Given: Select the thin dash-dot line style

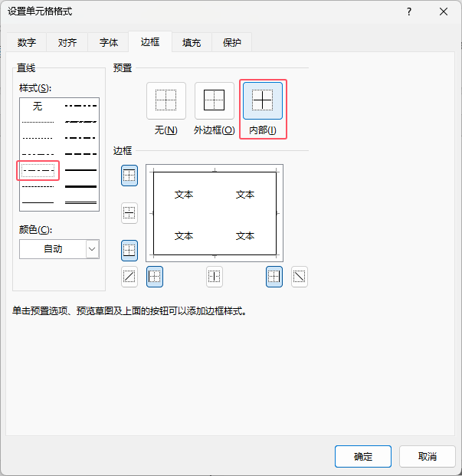Looking at the screenshot, I should click(38, 170).
